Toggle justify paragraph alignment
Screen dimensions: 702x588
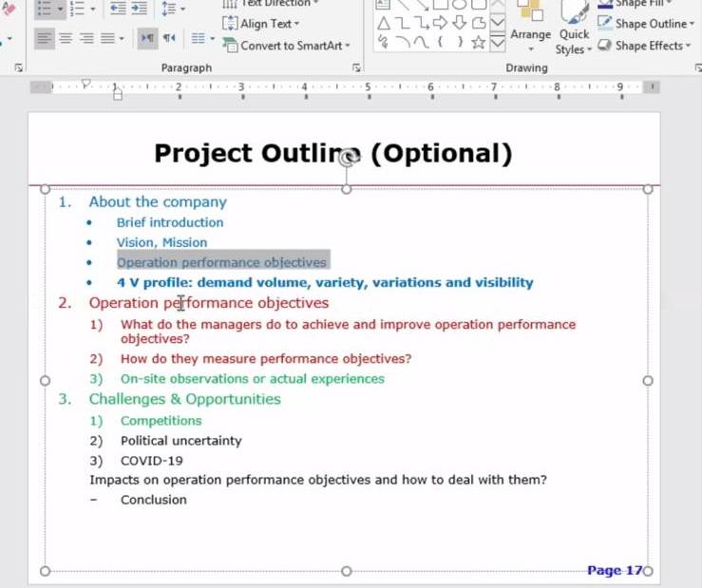click(107, 38)
